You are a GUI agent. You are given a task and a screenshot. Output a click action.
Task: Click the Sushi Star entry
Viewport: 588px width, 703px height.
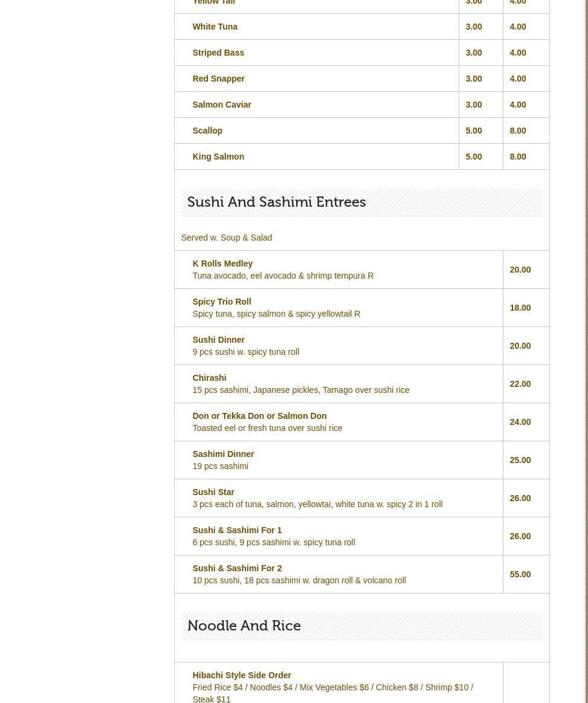coord(213,492)
